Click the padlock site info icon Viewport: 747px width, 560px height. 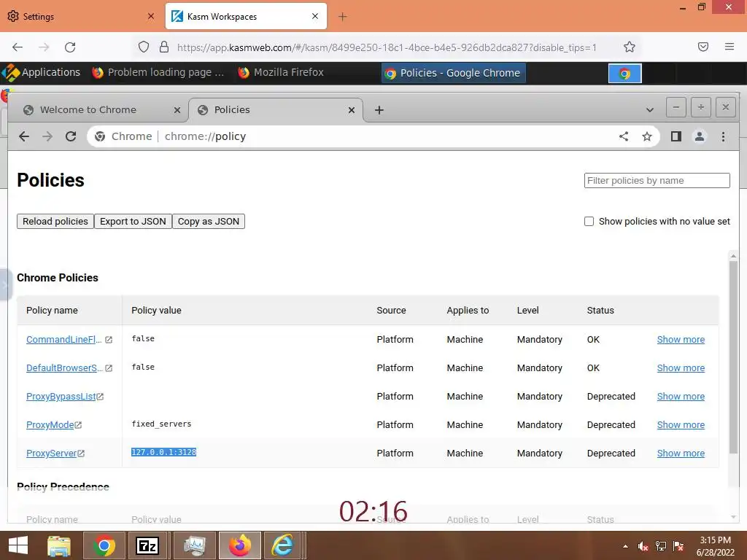pos(164,47)
